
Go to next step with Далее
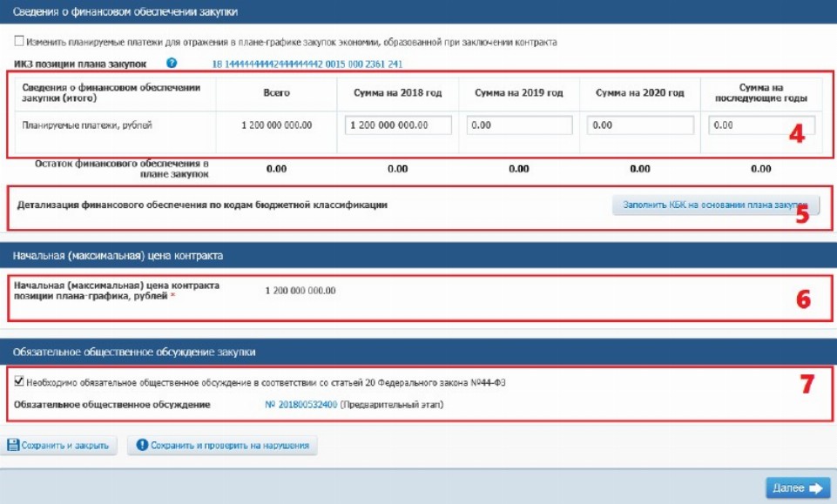797,488
